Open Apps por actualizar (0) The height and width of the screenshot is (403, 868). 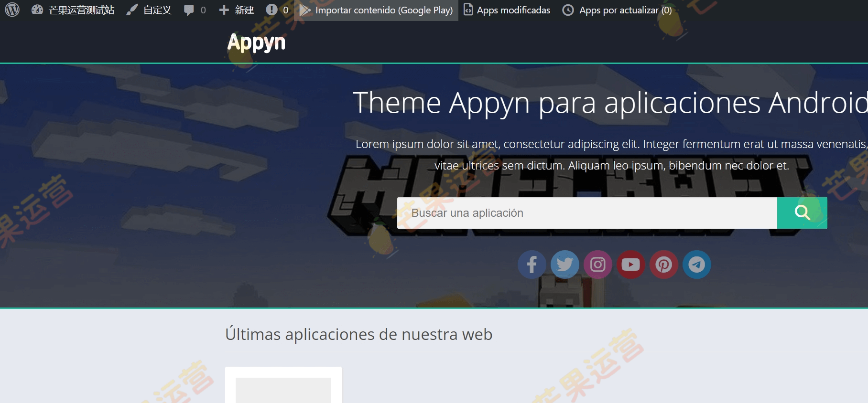pyautogui.click(x=617, y=10)
